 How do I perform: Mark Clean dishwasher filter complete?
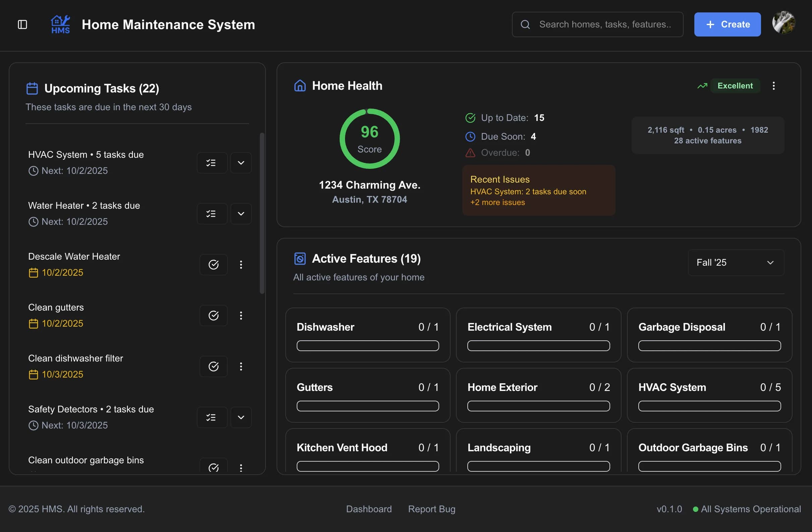[213, 367]
